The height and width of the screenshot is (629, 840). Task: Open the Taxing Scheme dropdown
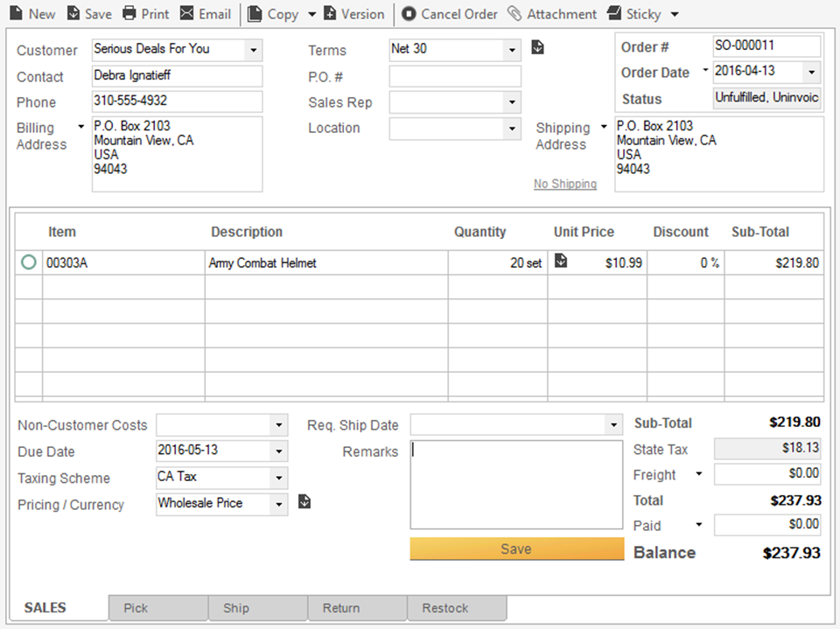click(x=278, y=478)
